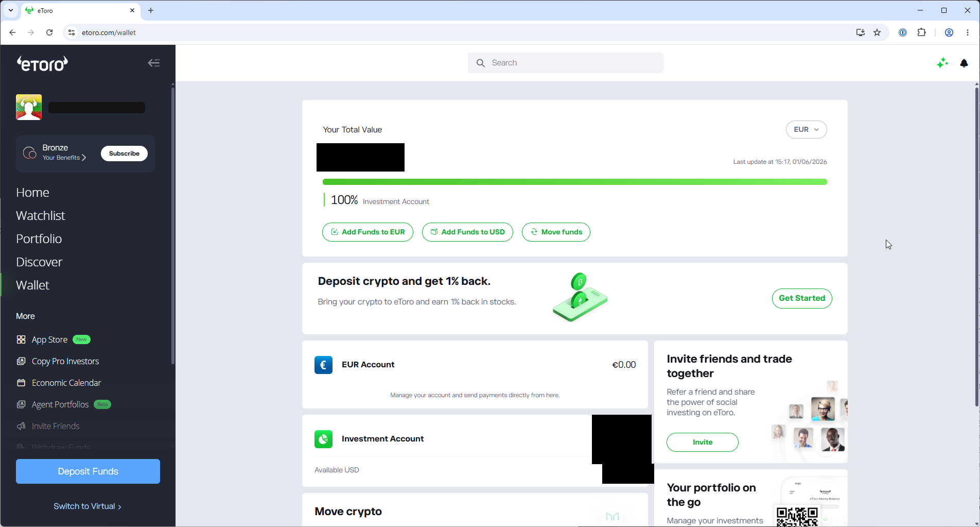Bookmark this page with star icon
The width and height of the screenshot is (980, 527).
click(x=878, y=32)
